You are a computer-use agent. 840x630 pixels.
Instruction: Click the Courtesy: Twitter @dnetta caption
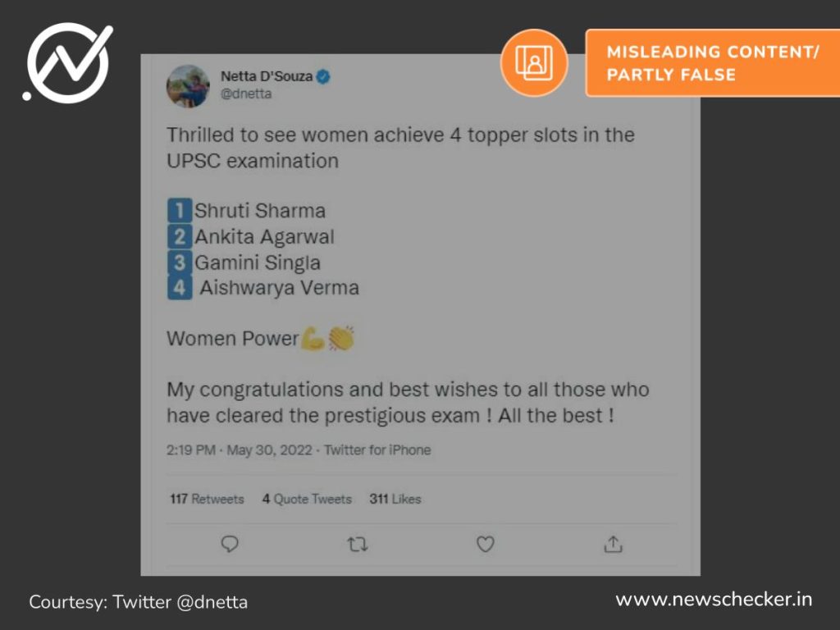[138, 602]
